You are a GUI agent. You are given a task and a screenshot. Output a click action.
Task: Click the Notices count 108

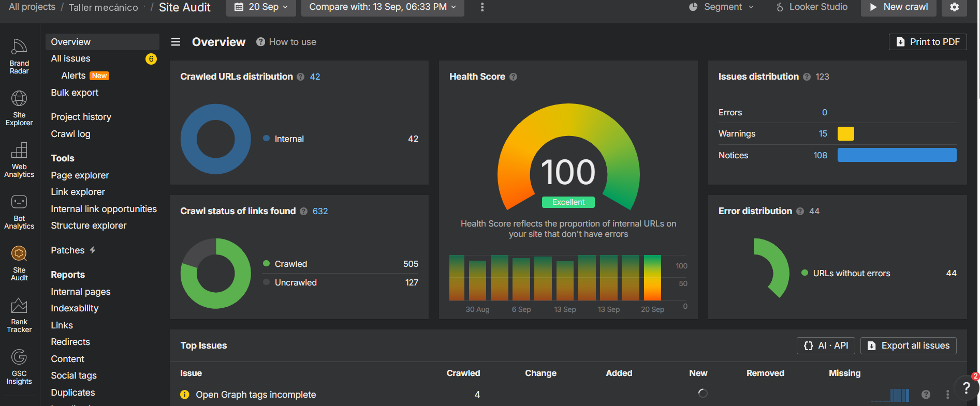pyautogui.click(x=820, y=155)
